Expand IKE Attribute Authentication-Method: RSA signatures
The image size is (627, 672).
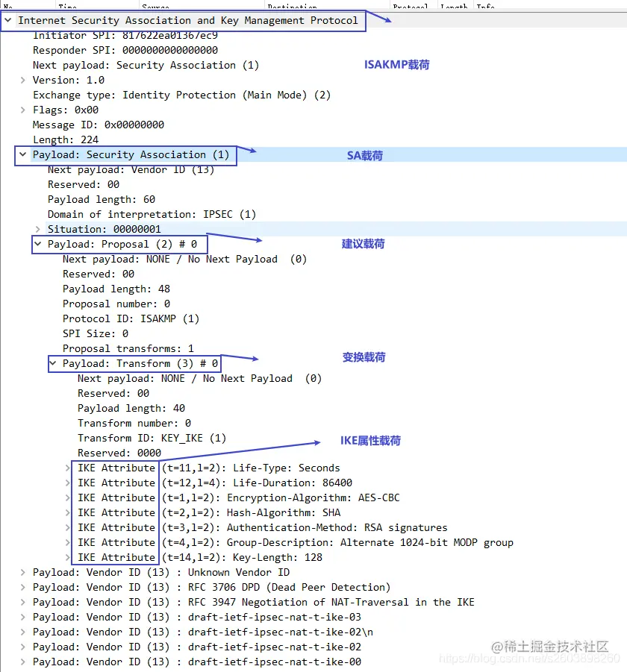pos(67,527)
